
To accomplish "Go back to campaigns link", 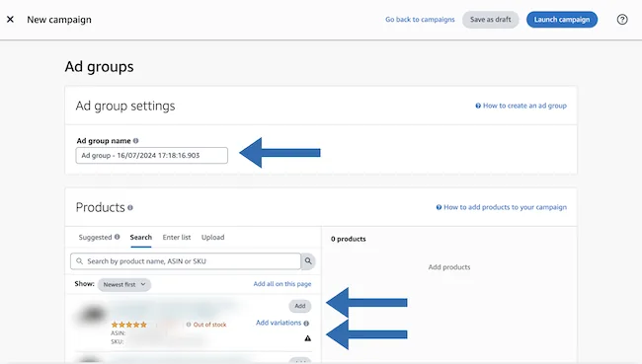I will click(x=420, y=19).
